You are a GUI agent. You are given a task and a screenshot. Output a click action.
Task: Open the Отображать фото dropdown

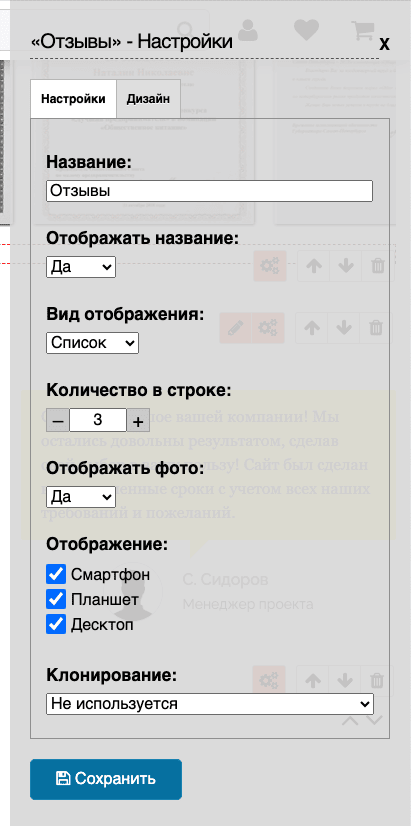click(x=81, y=497)
